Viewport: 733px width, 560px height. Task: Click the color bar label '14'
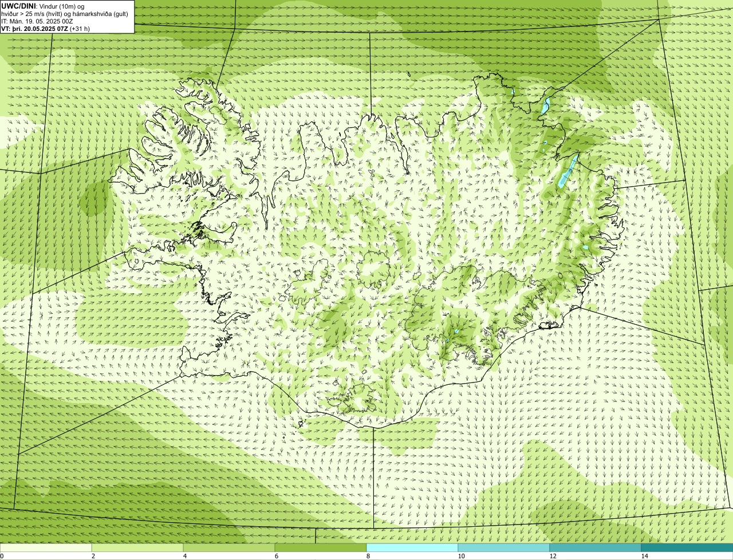click(644, 556)
